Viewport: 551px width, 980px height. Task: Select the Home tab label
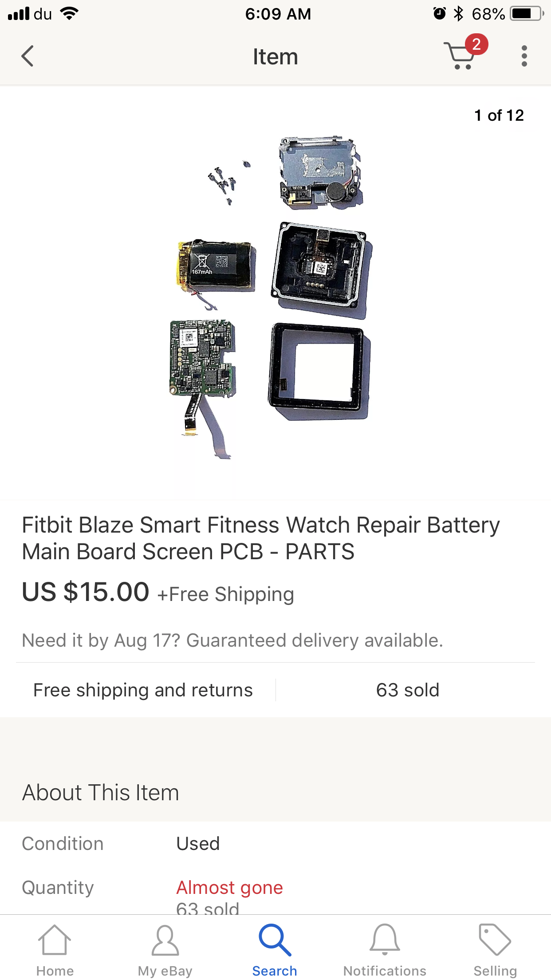55,971
